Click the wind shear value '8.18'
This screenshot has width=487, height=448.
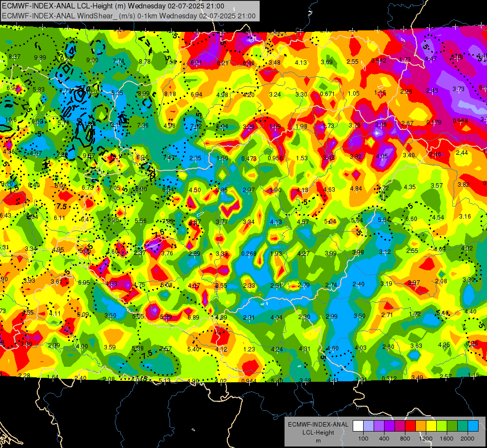[x=170, y=94]
